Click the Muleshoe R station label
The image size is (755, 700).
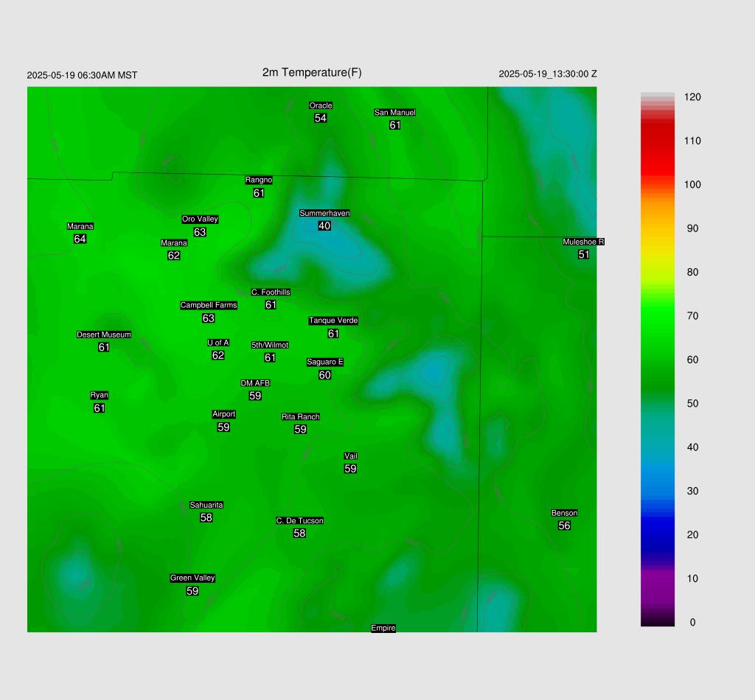pos(584,242)
